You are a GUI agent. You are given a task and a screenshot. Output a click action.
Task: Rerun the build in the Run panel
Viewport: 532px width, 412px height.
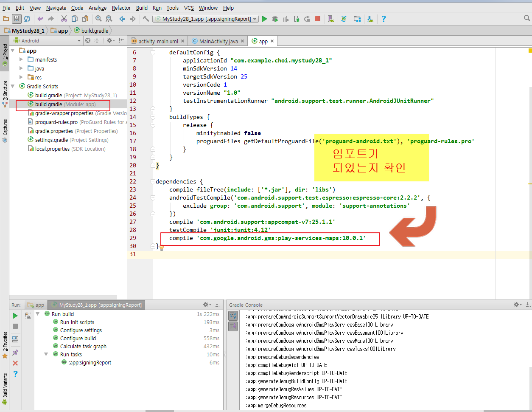coord(15,316)
